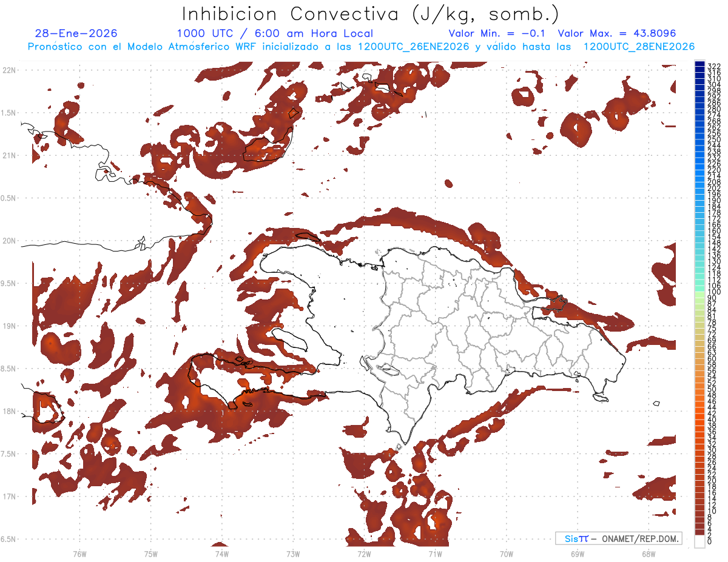Image resolution: width=728 pixels, height=562 pixels.
Task: Click the '70W' longitude label
Action: point(507,554)
